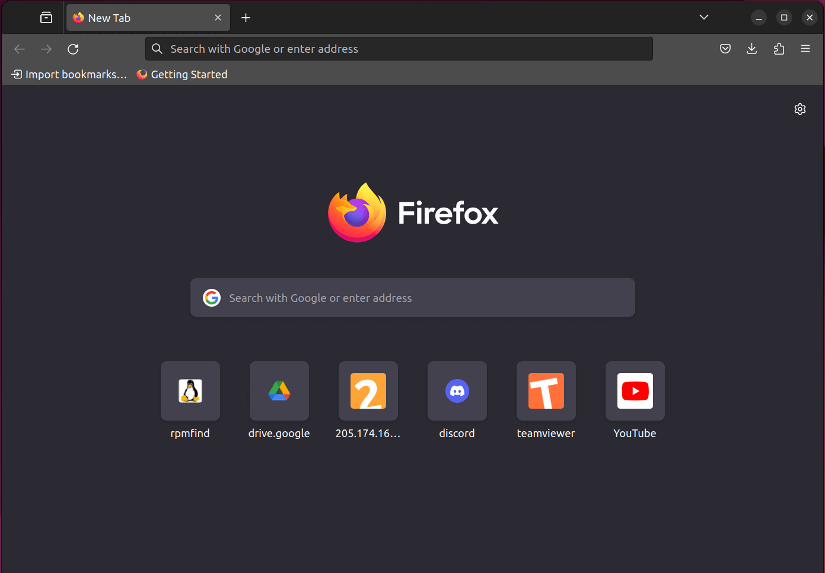Open the Getting Started bookmark

[x=182, y=74]
